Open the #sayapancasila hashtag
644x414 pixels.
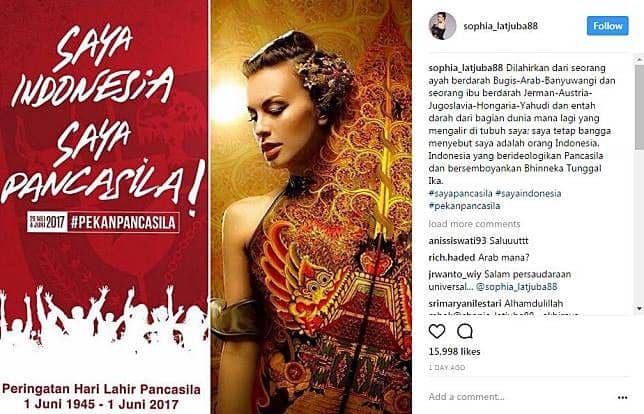[x=460, y=193]
